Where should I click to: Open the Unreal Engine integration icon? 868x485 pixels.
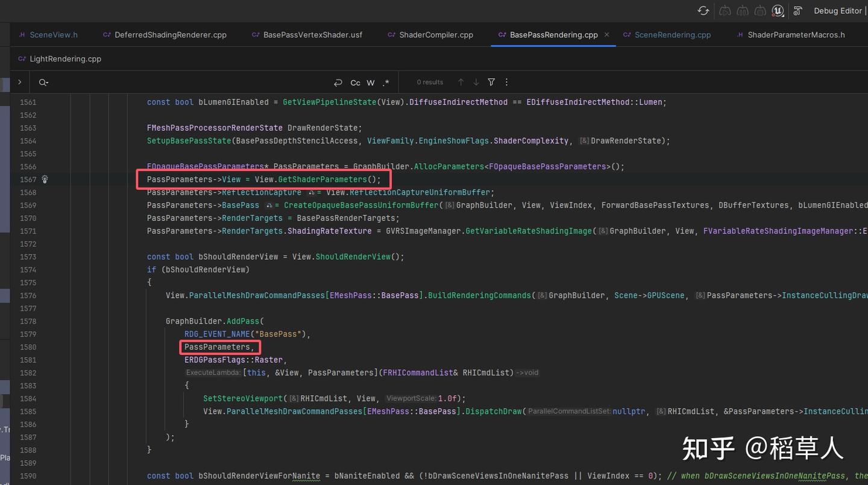coord(777,10)
